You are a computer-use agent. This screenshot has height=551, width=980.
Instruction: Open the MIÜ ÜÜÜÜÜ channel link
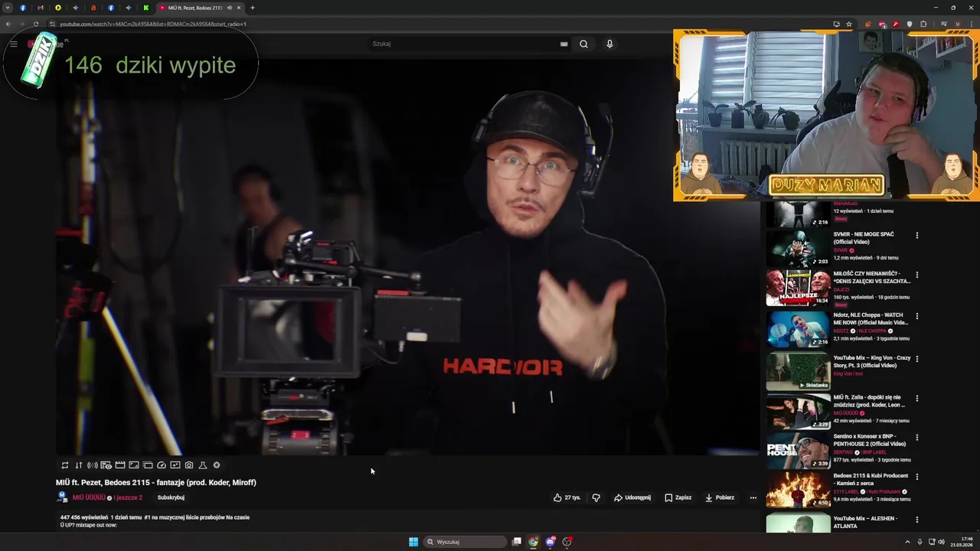coord(89,497)
